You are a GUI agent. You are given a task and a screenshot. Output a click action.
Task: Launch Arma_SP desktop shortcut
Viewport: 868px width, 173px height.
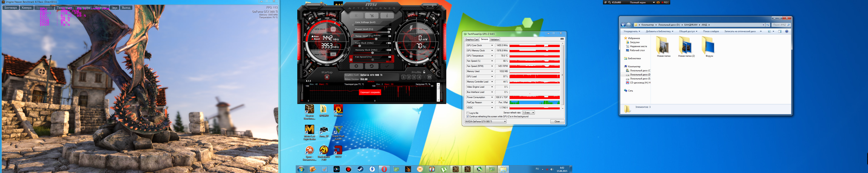(x=324, y=131)
